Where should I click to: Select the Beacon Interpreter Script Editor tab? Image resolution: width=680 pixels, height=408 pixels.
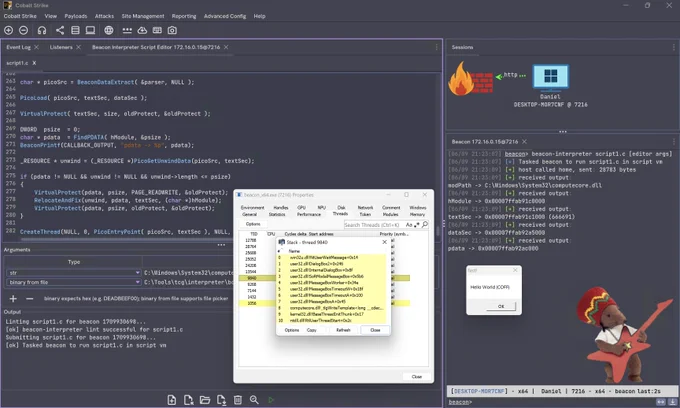pyautogui.click(x=156, y=47)
